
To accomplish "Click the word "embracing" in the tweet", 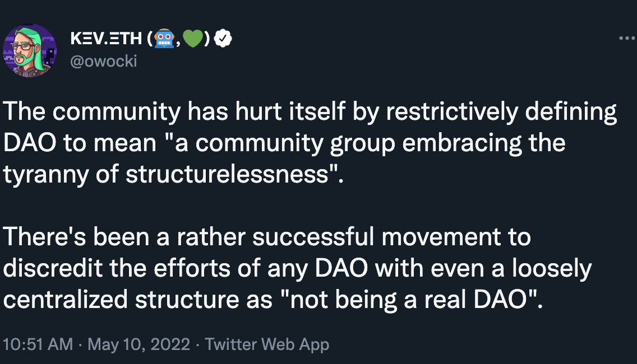I will [x=462, y=143].
